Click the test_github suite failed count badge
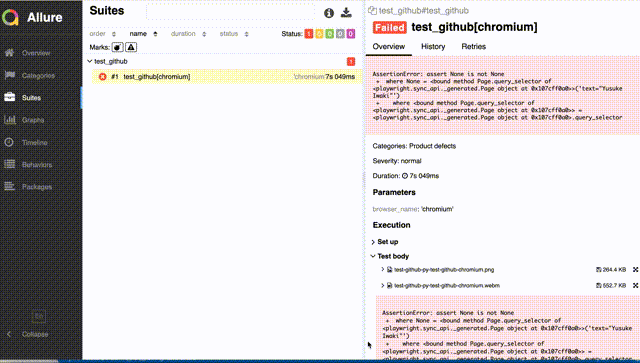 click(x=351, y=62)
